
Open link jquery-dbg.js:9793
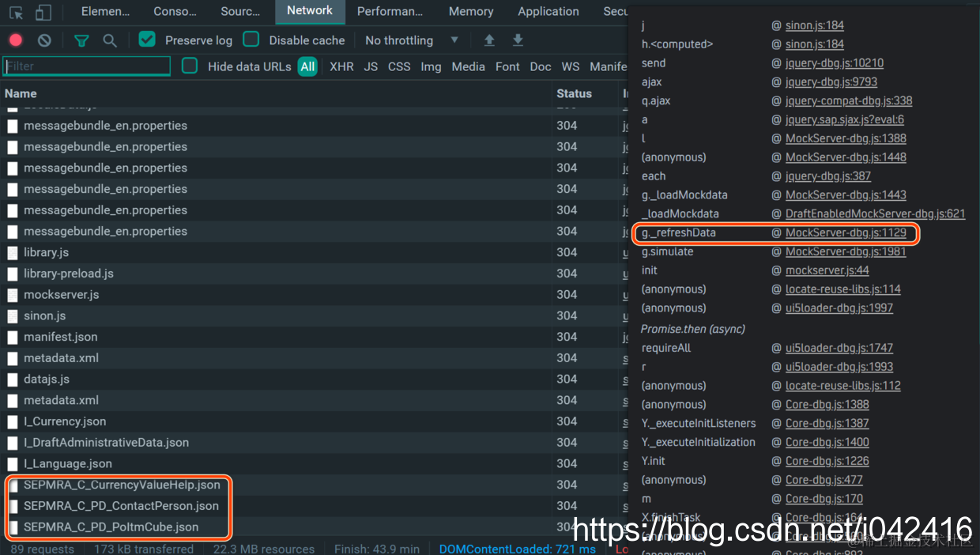(x=831, y=82)
